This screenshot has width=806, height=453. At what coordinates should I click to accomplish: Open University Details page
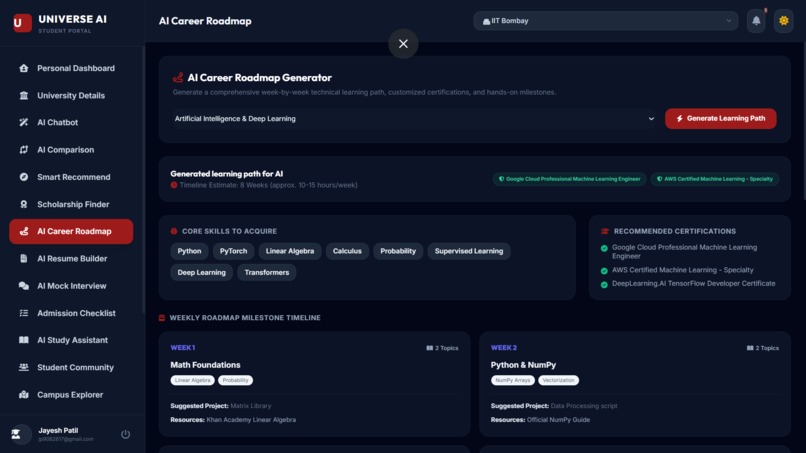(x=71, y=95)
